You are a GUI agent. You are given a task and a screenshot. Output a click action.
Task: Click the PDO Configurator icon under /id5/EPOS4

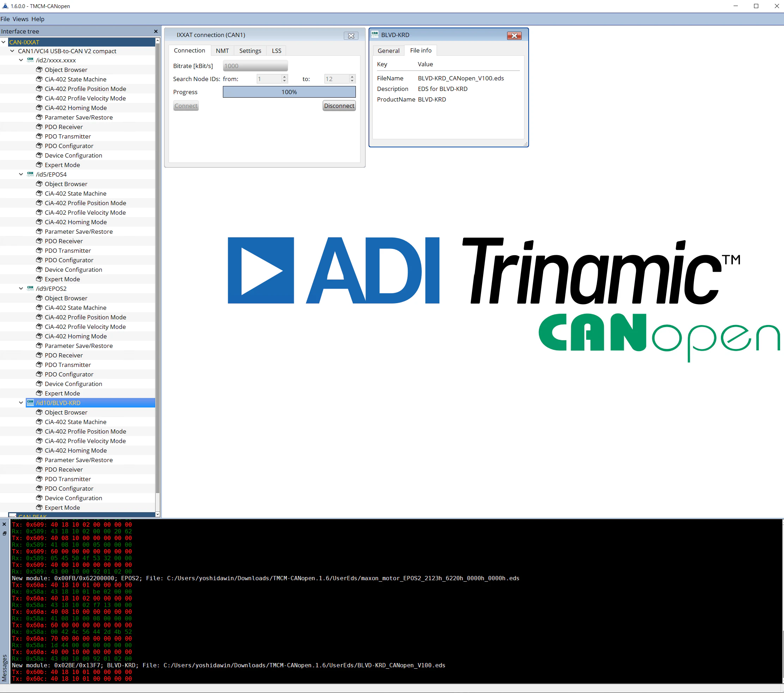39,260
